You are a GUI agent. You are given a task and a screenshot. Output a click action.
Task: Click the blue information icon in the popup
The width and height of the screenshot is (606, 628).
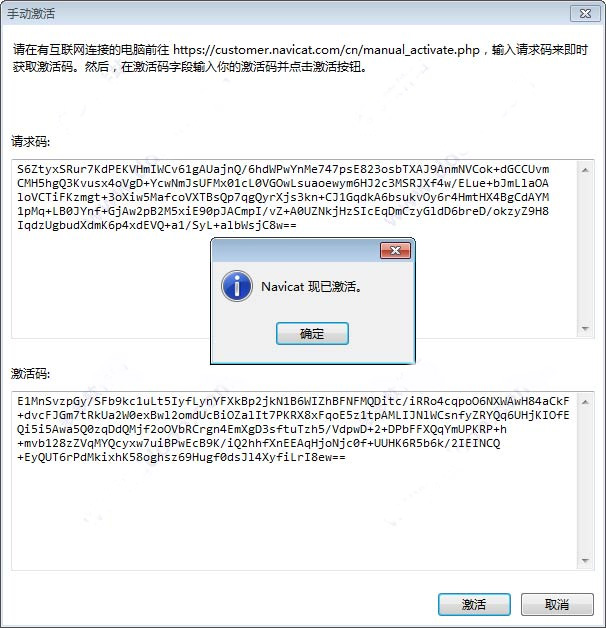point(237,286)
